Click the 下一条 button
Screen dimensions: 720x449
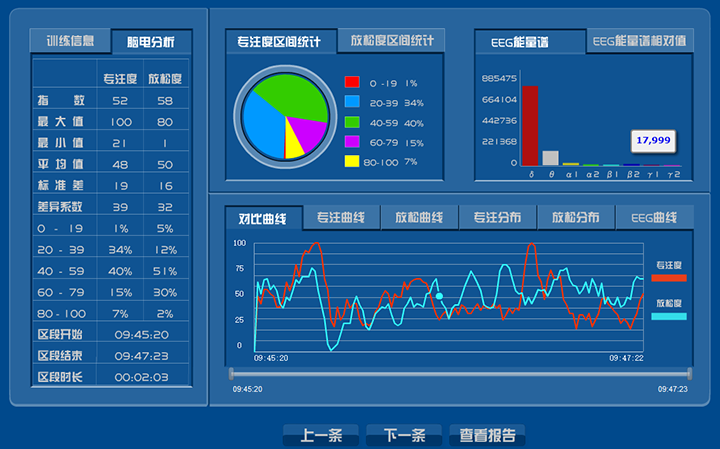coord(404,435)
